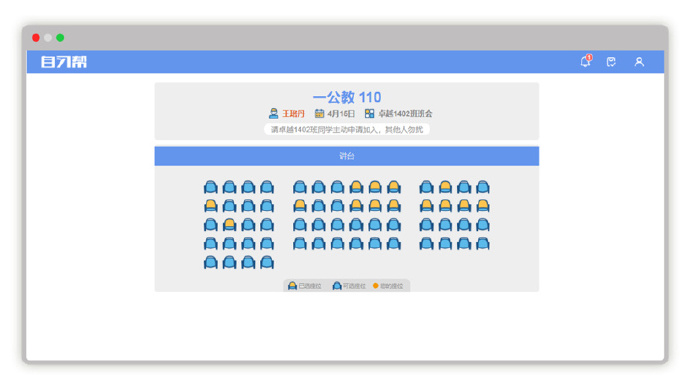Click the person icon beside the red name
This screenshot has height=388, width=690.
(x=273, y=113)
